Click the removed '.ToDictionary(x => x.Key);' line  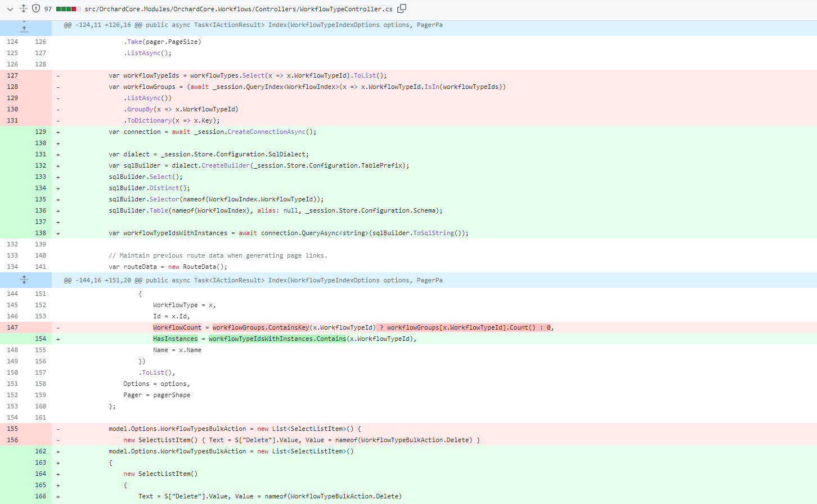point(172,120)
